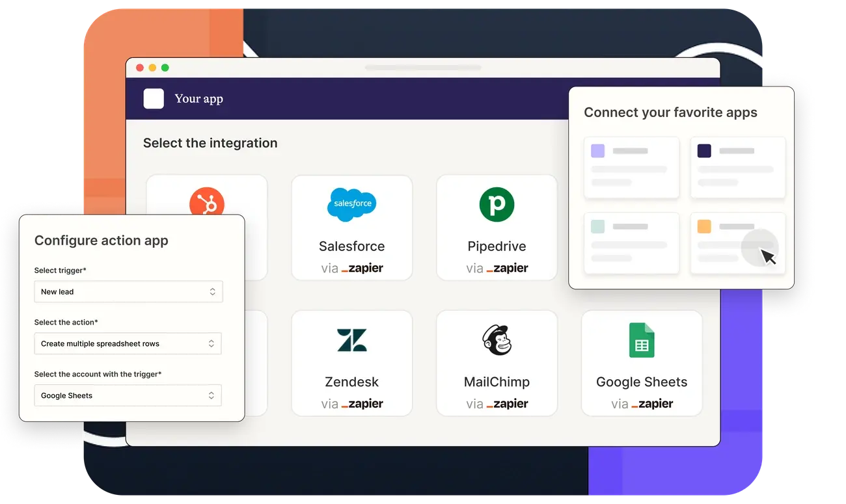Screen dimensions: 846x504
Task: Select the dark navy app card
Action: [737, 168]
